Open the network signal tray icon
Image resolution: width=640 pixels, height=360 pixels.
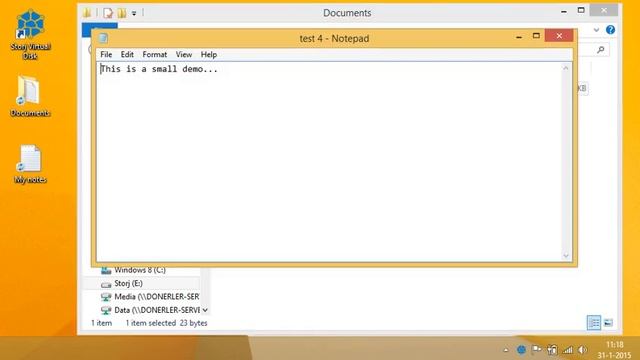click(x=567, y=350)
